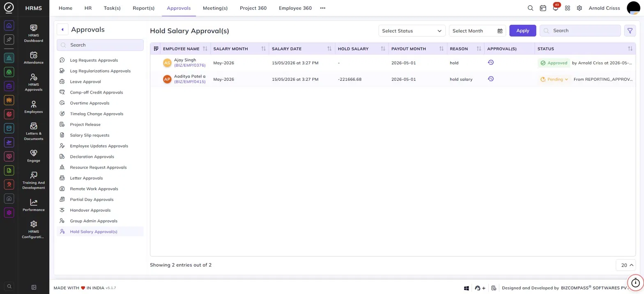
Task: Click the Approved status badge for Ajay Singh
Action: pyautogui.click(x=554, y=63)
